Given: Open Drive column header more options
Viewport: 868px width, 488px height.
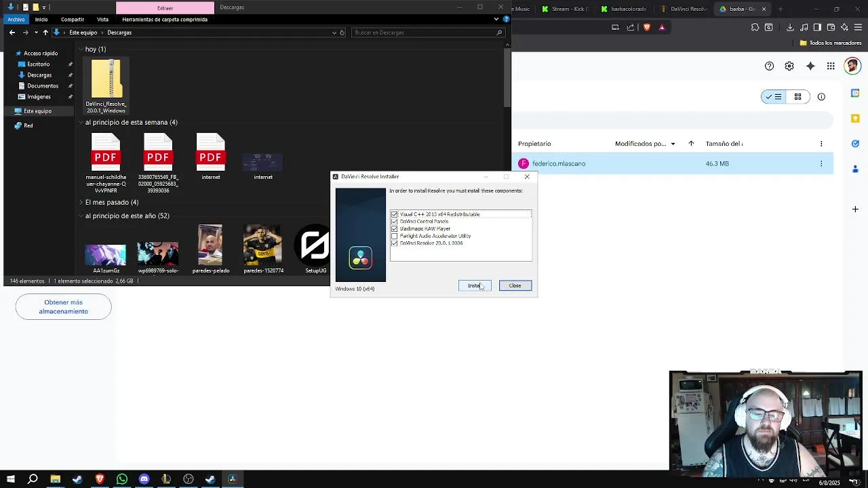Looking at the screenshot, I should tap(821, 144).
